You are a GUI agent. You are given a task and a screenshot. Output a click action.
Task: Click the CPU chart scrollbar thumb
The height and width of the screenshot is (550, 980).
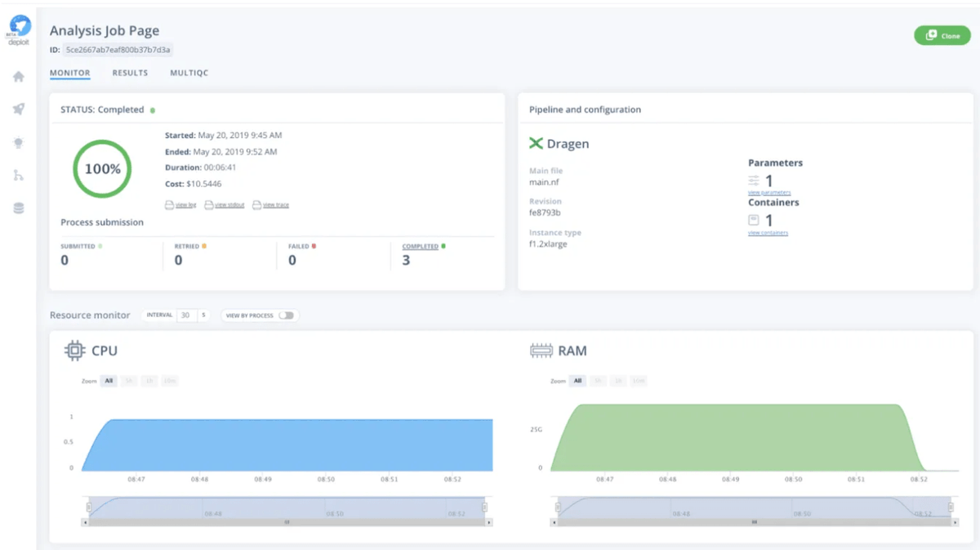pyautogui.click(x=287, y=521)
